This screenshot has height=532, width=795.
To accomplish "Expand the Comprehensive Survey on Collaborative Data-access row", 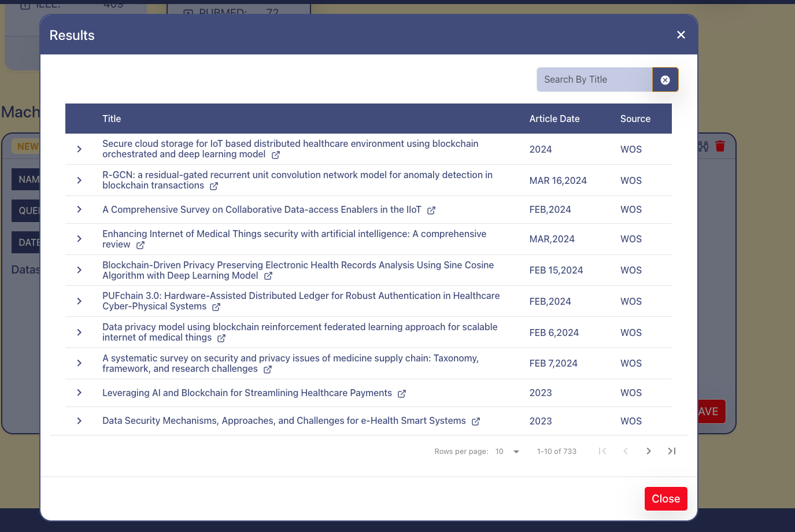I will click(x=79, y=209).
